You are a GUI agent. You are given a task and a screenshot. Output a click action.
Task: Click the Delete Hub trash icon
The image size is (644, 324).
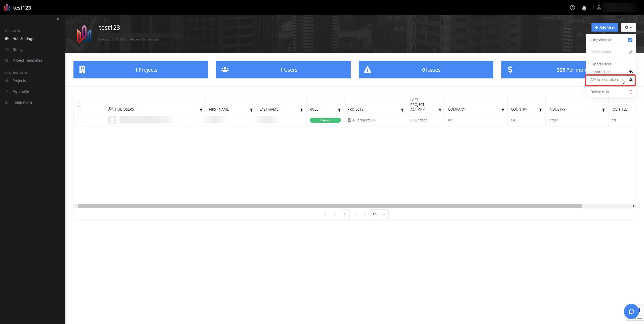631,92
